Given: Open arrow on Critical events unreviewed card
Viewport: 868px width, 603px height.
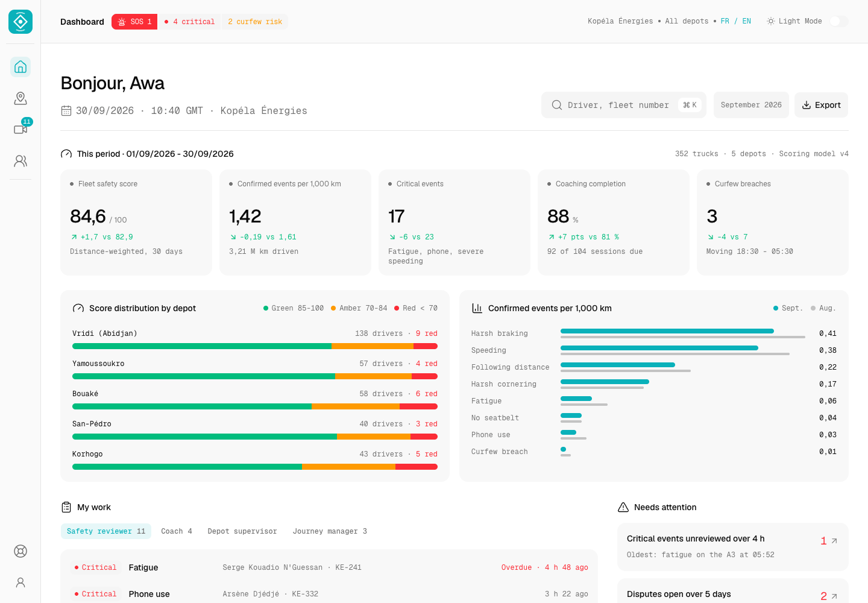Looking at the screenshot, I should (x=834, y=541).
